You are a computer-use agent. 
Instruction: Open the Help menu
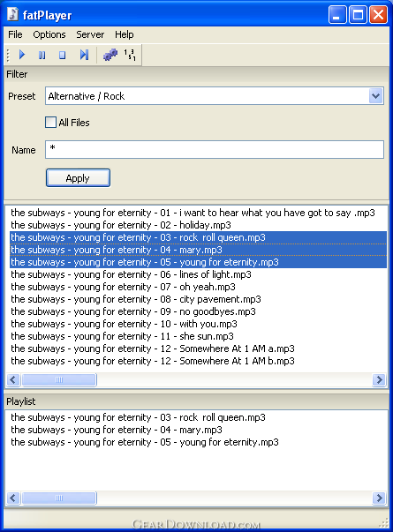coord(124,34)
